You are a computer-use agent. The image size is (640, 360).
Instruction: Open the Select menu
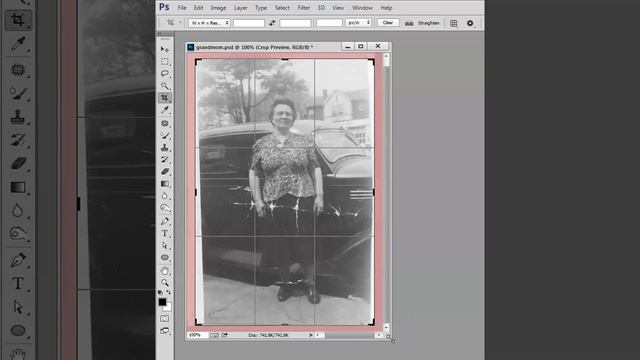(x=282, y=8)
